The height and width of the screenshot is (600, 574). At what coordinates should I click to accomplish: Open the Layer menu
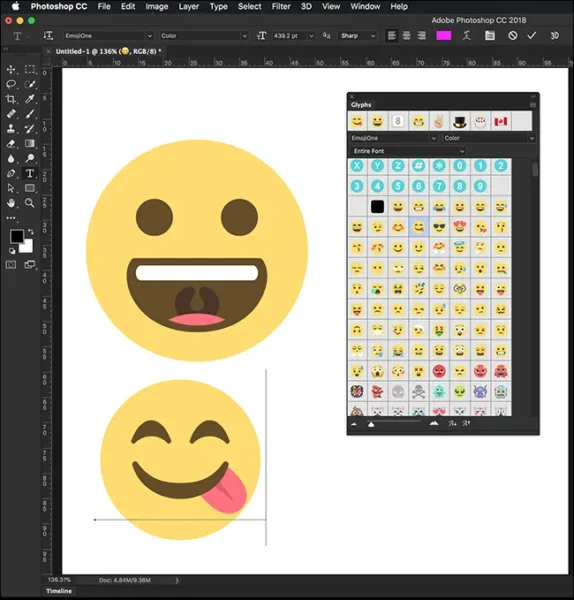point(189,7)
